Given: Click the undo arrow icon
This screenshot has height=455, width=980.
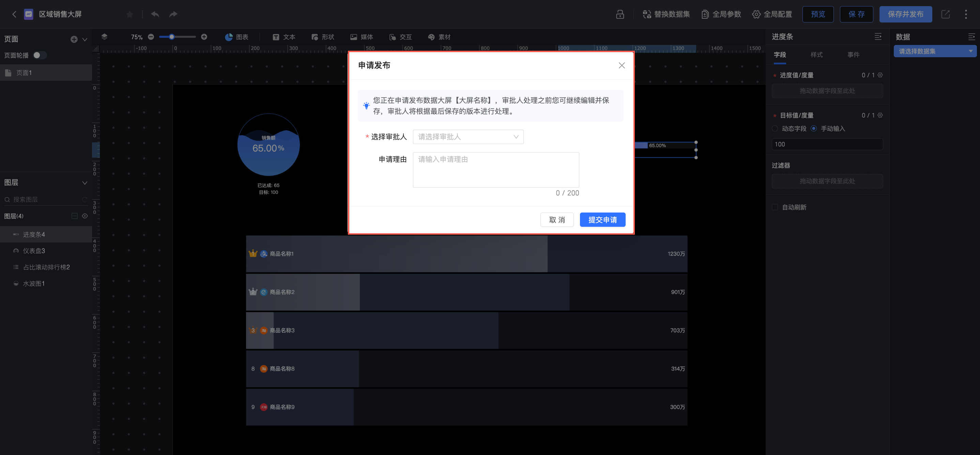Looking at the screenshot, I should click(155, 14).
